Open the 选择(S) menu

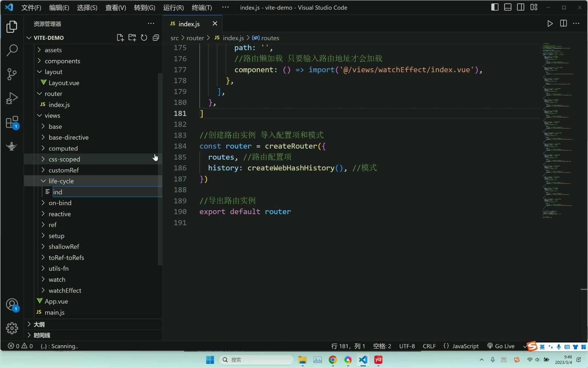[87, 7]
